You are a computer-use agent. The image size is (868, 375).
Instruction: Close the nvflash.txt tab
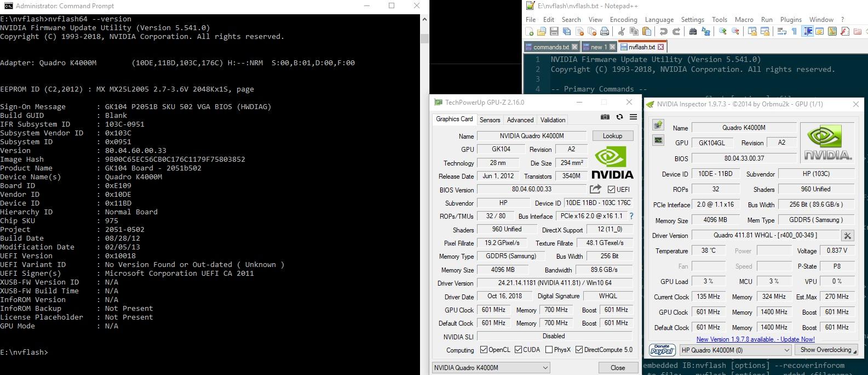click(x=660, y=47)
